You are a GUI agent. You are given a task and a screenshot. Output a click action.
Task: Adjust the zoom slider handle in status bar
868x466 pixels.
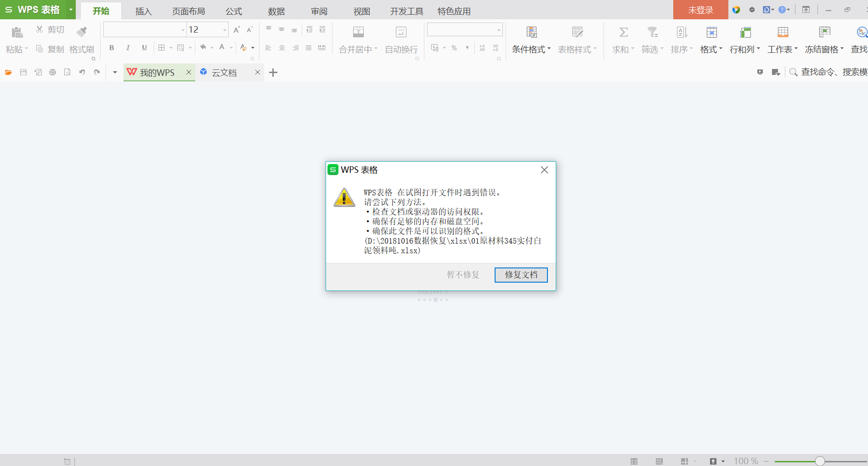820,461
